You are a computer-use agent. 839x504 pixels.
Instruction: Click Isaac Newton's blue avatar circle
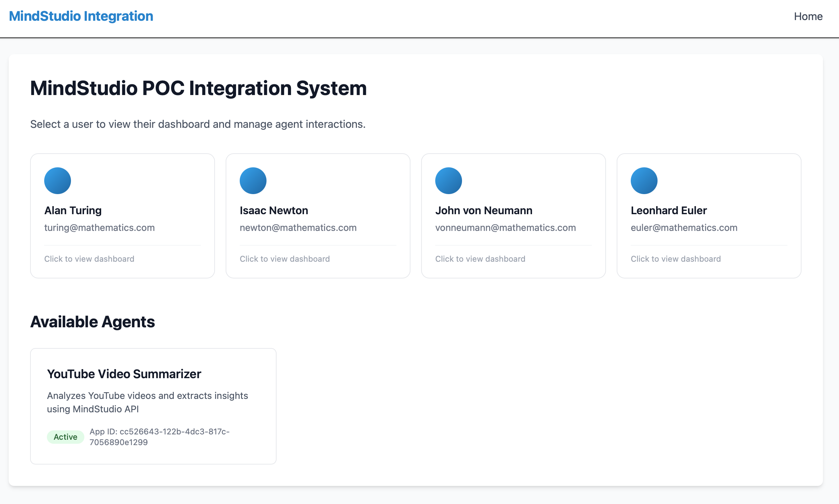click(253, 181)
